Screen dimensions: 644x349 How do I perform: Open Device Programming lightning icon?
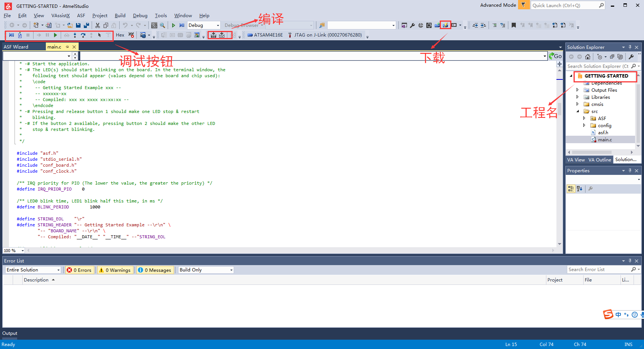tap(445, 25)
